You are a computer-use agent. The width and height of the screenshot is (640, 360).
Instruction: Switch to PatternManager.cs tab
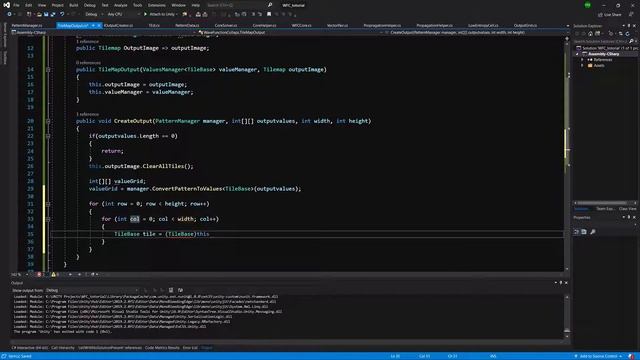27,25
